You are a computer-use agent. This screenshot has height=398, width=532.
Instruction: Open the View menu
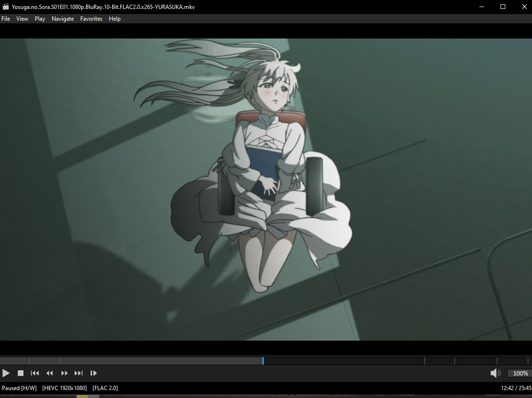[x=22, y=19]
